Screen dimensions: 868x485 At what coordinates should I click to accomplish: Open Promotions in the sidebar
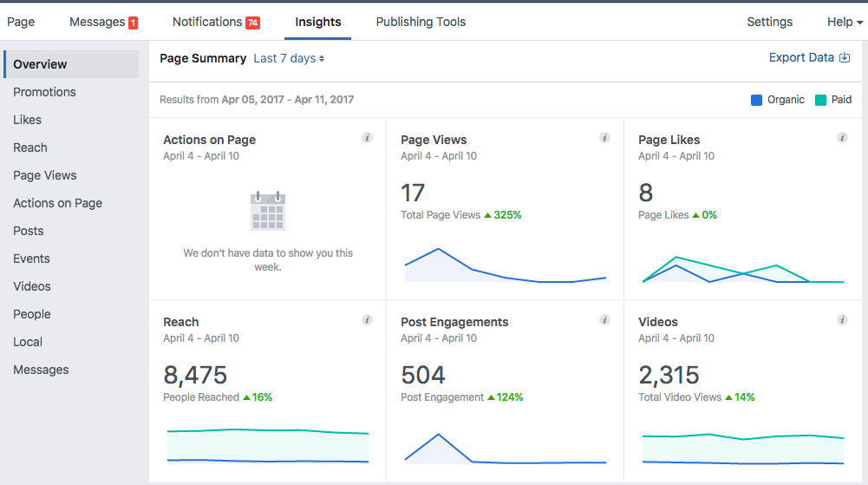click(x=44, y=92)
